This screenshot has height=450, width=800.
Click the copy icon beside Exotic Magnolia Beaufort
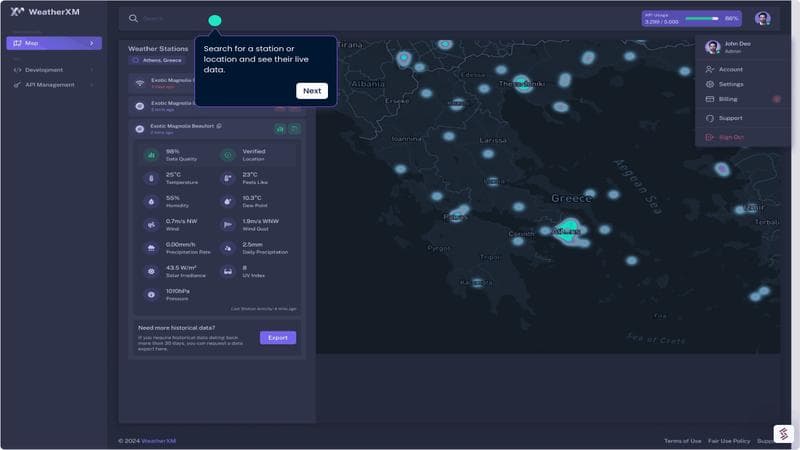tap(219, 126)
